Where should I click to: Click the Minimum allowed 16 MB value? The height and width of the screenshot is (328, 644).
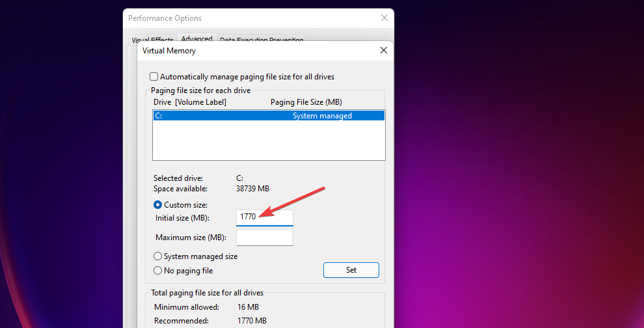[248, 307]
